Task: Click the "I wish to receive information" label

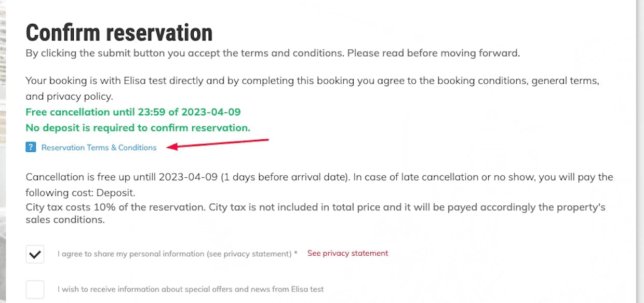Action: coord(190,289)
